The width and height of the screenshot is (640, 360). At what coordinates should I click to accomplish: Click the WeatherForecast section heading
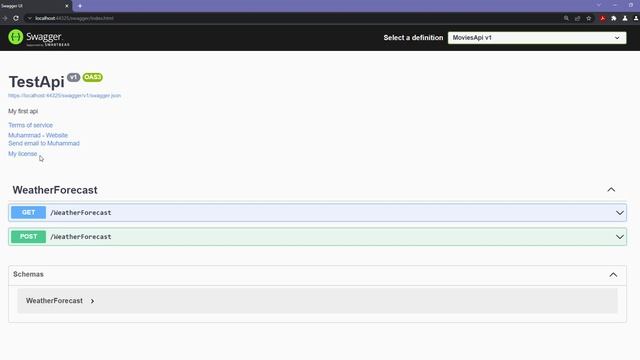point(55,190)
